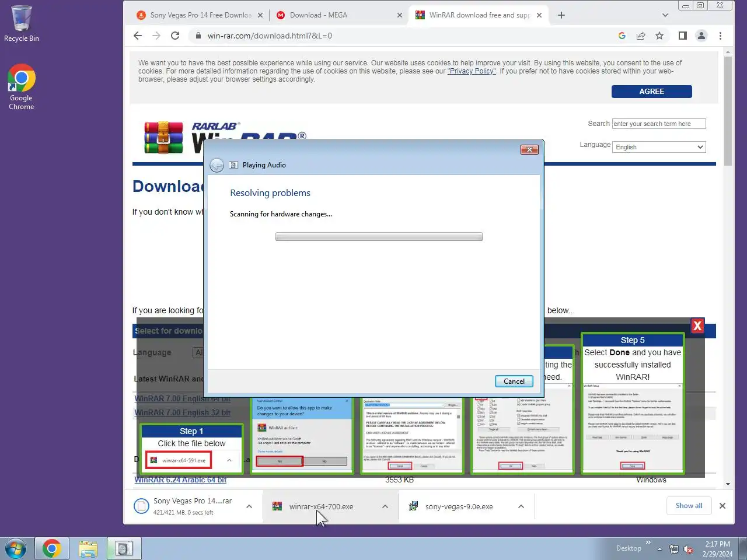Open the Google Chrome desktop shortcut
The width and height of the screenshot is (747, 560).
tap(21, 86)
